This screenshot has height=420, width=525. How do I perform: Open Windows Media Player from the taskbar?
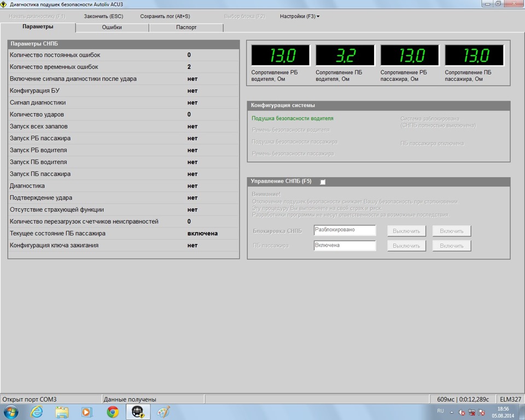click(87, 412)
